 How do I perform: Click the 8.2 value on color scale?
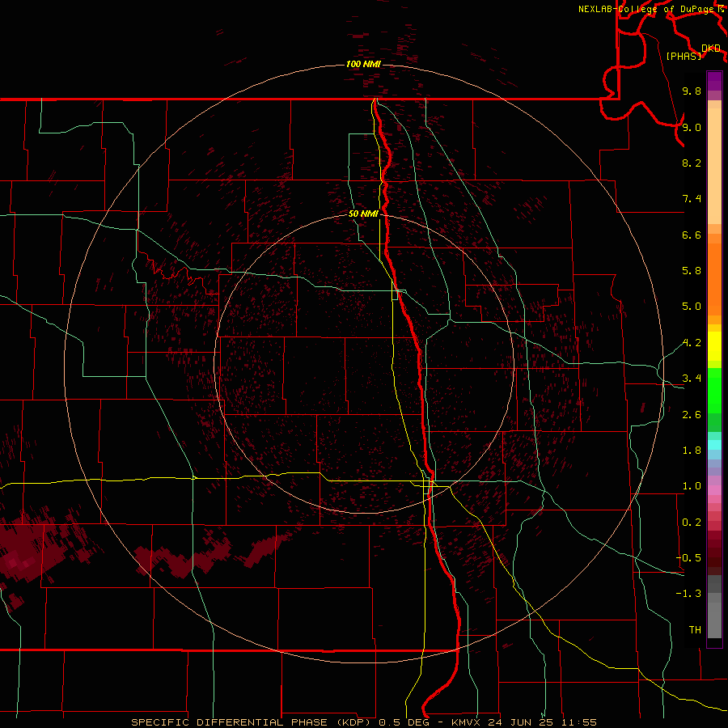point(692,163)
